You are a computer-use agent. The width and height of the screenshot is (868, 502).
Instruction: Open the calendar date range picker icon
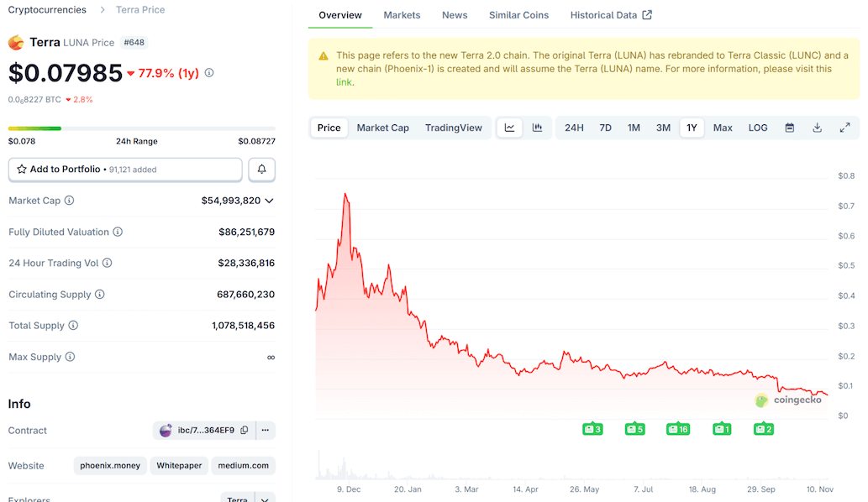click(789, 127)
